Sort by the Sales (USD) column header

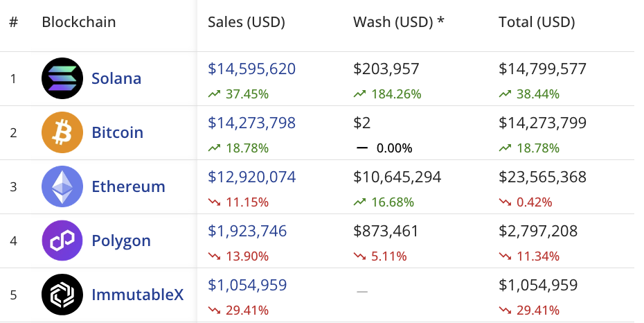pos(247,21)
